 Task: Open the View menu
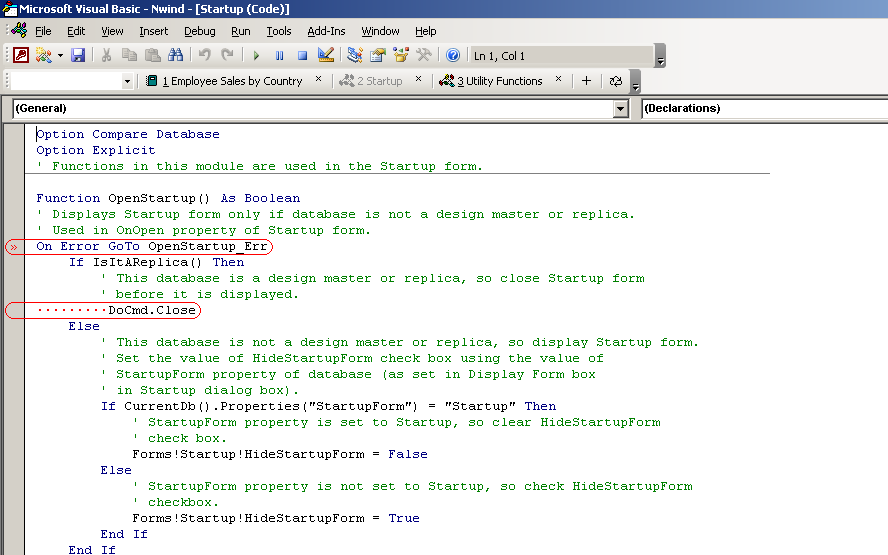[112, 31]
